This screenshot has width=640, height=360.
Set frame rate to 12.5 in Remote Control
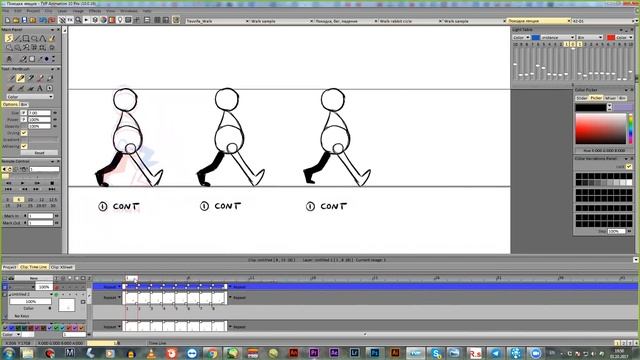(53, 200)
